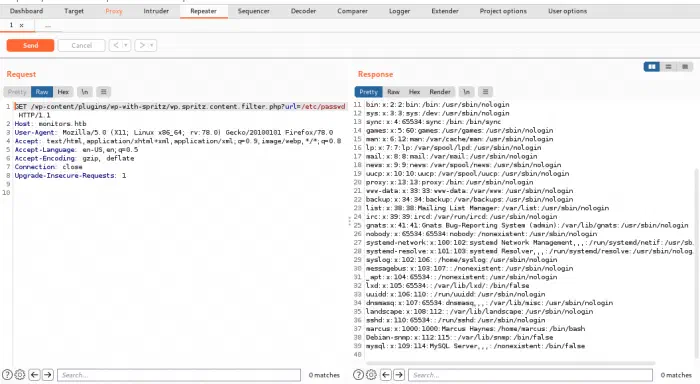The image size is (700, 384).
Task: Open Request search settings gear
Action: pyautogui.click(x=20, y=375)
